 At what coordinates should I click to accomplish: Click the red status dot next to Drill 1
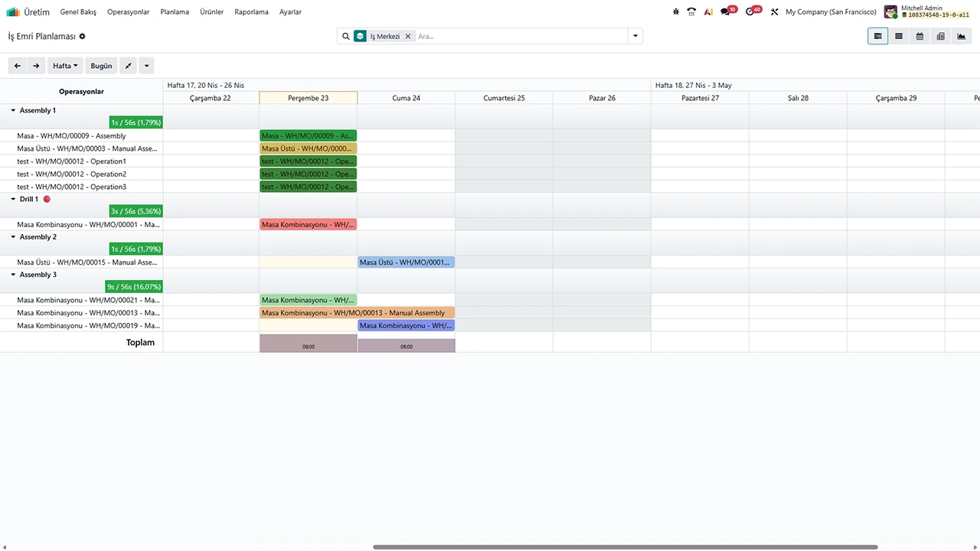47,199
